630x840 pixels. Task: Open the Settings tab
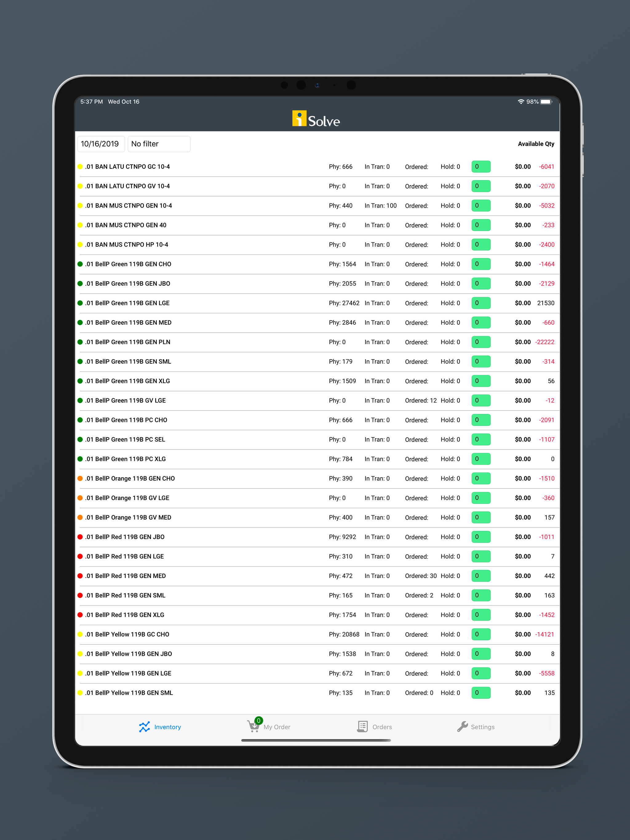[x=476, y=727]
